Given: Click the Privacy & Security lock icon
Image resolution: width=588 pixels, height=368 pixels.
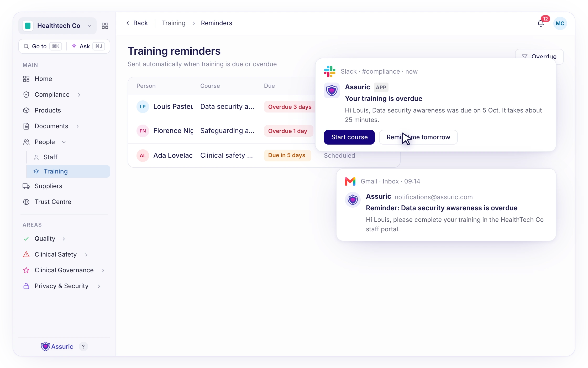Looking at the screenshot, I should (x=26, y=286).
